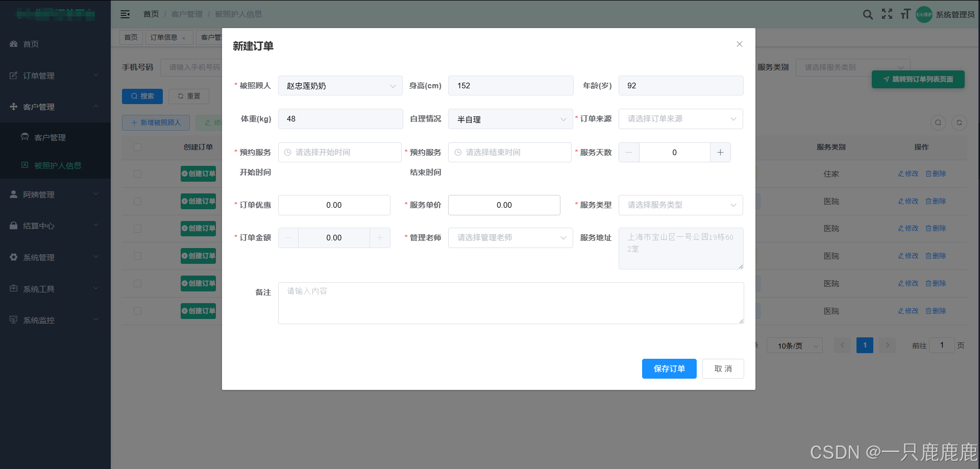Open the 自理情况 dropdown
Viewport: 980px width, 469px height.
coord(510,119)
